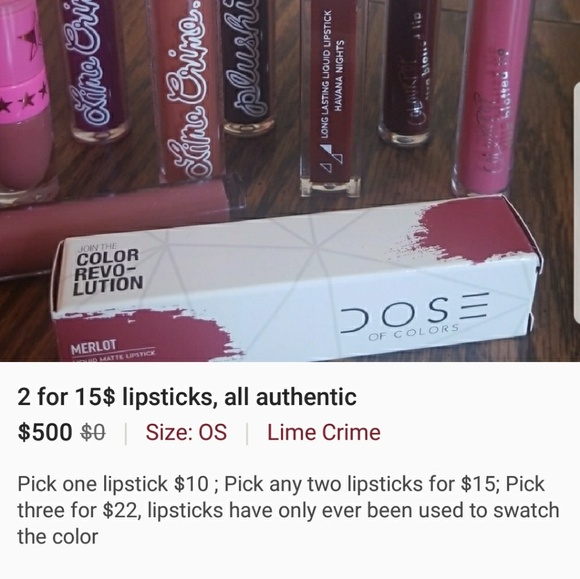Tap the purple Lime Crime lipstick tube
The height and width of the screenshot is (579, 580).
tap(97, 68)
